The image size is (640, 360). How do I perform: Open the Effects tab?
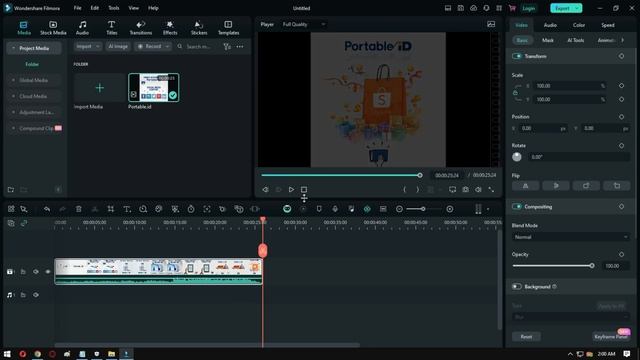tap(170, 28)
